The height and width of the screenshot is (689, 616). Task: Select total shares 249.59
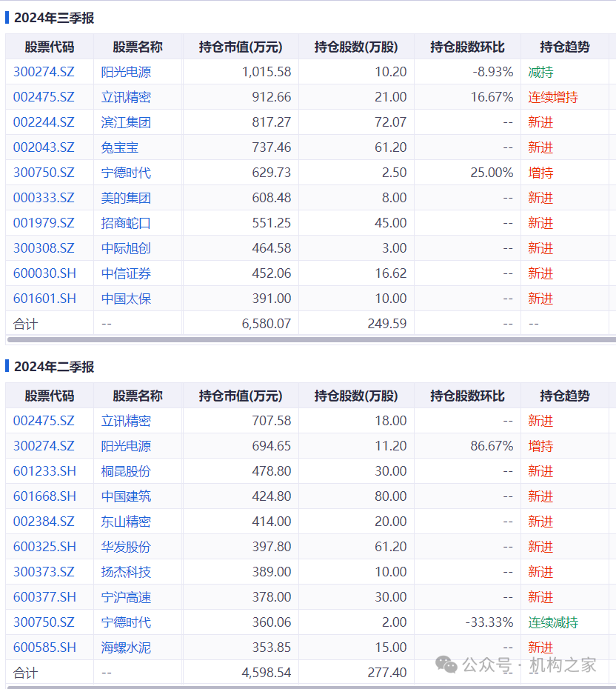[387, 324]
